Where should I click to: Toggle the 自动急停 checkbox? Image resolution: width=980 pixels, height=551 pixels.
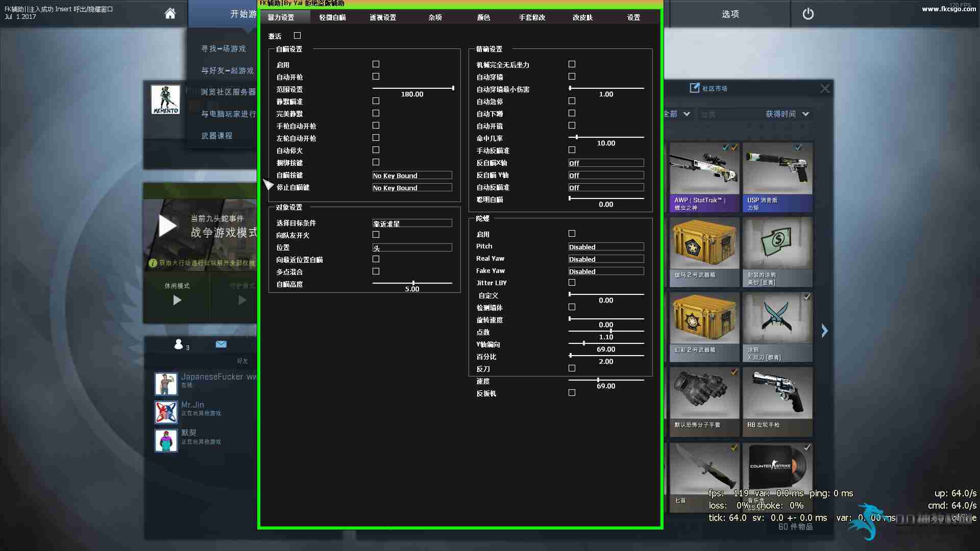(x=572, y=101)
